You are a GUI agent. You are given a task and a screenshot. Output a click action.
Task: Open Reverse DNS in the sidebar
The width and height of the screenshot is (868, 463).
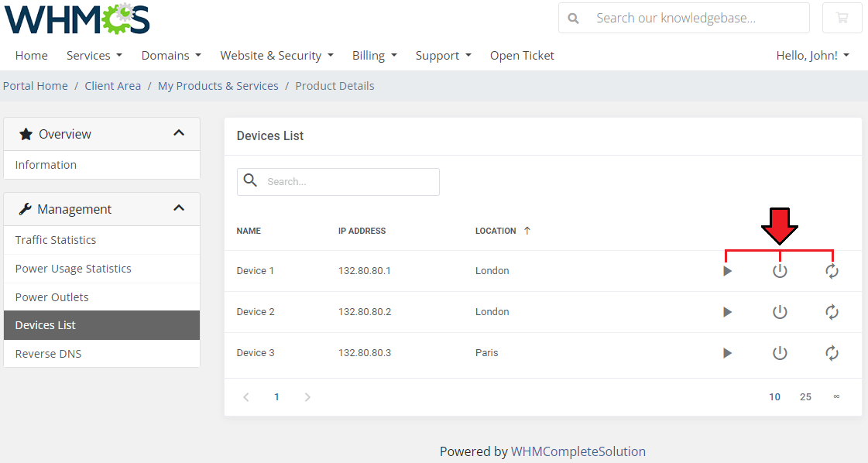102,353
